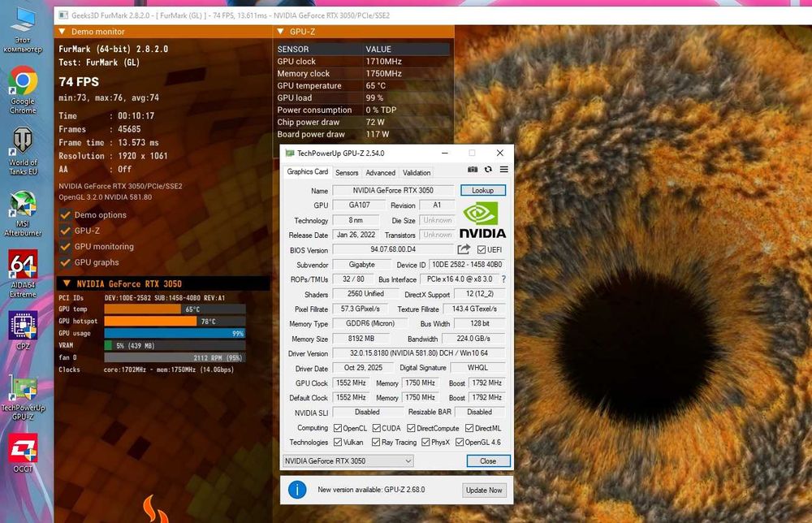The width and height of the screenshot is (812, 523).
Task: Toggle the Ray Tracing checkbox
Action: pos(376,443)
